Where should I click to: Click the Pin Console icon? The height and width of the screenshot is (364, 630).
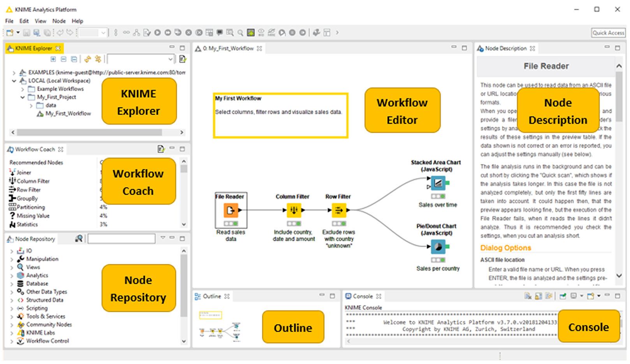pos(563,296)
